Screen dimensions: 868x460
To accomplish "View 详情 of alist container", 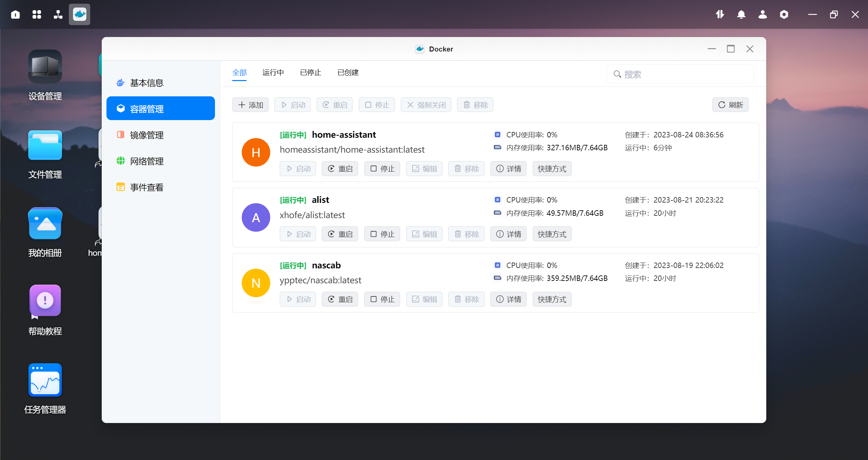I will [x=508, y=234].
